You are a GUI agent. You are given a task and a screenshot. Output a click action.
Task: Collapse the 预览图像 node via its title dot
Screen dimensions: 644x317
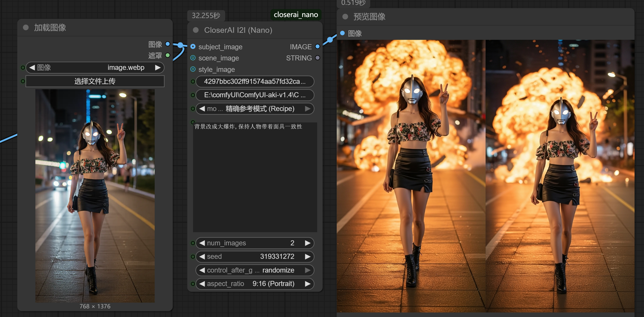click(345, 17)
